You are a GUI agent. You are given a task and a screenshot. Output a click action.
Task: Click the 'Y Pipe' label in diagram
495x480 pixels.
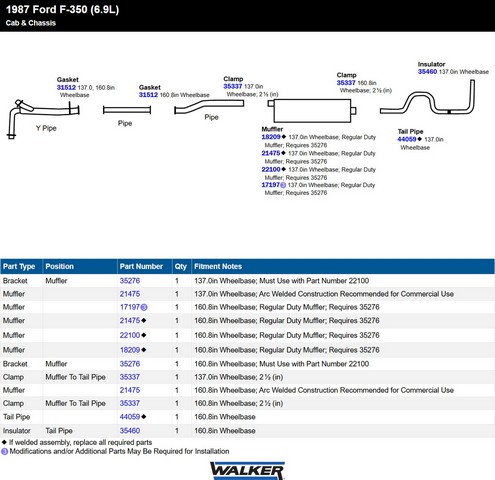click(x=46, y=128)
